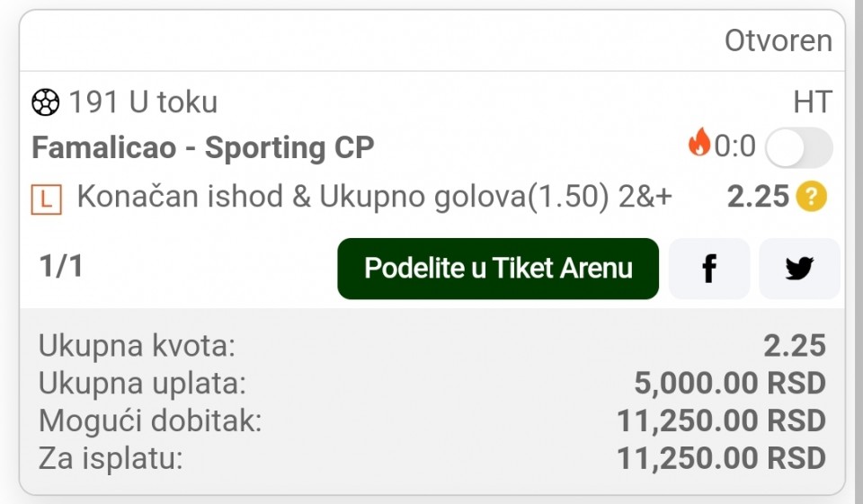The image size is (863, 504).
Task: Click the Ukupna kvota 2.25 value
Action: click(794, 346)
